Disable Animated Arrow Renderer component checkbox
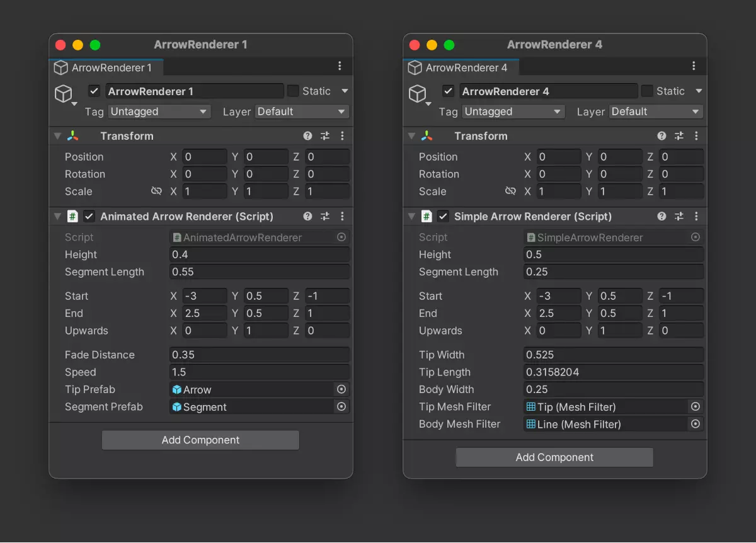The height and width of the screenshot is (543, 756). [x=89, y=216]
